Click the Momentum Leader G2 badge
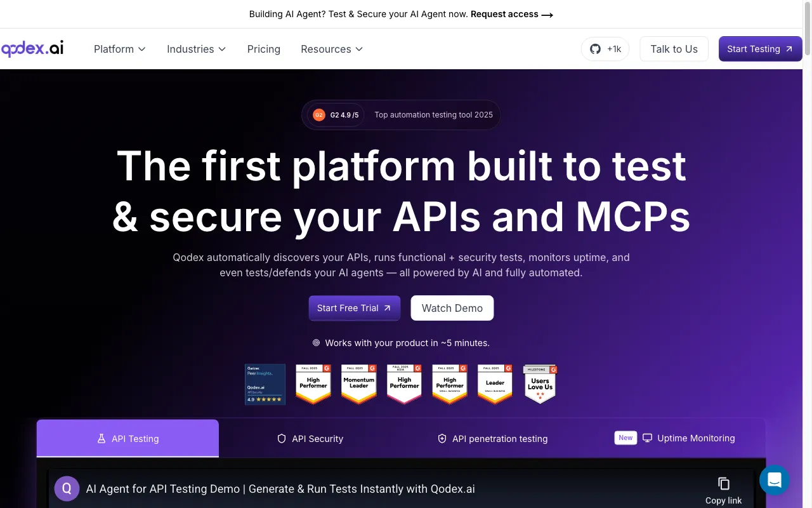 pyautogui.click(x=359, y=384)
